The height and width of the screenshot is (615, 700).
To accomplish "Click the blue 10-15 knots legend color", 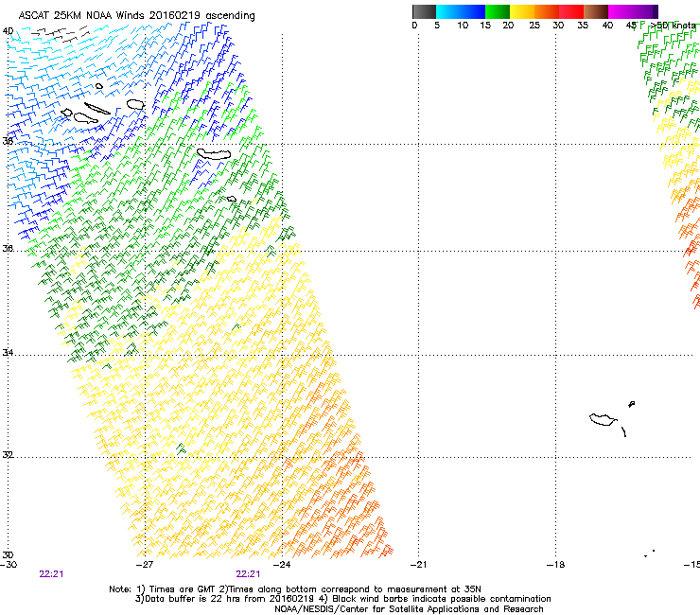I will 473,11.
